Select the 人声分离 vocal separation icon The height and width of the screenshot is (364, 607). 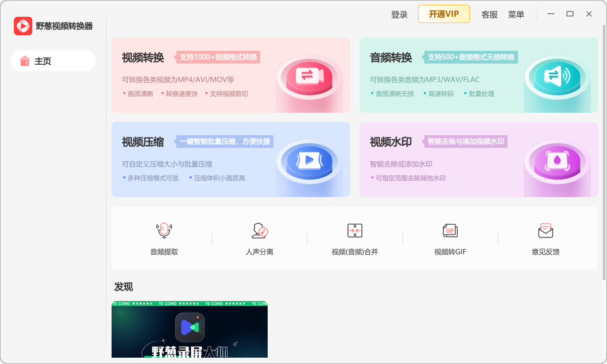tap(259, 231)
